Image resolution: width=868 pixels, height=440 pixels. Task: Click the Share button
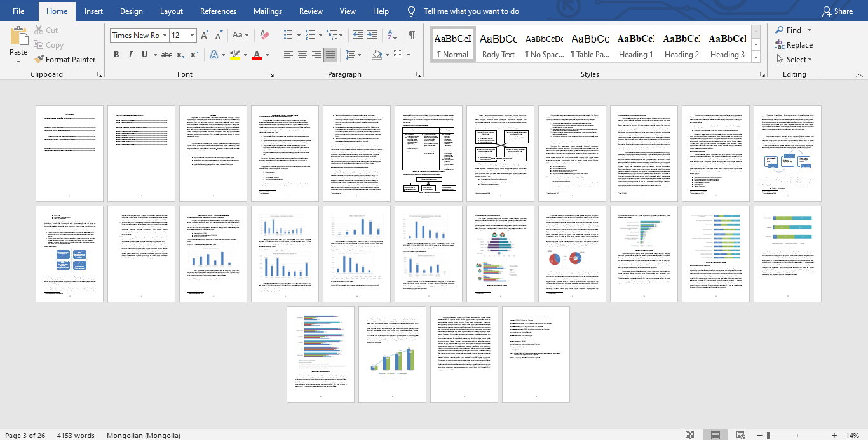pyautogui.click(x=837, y=11)
